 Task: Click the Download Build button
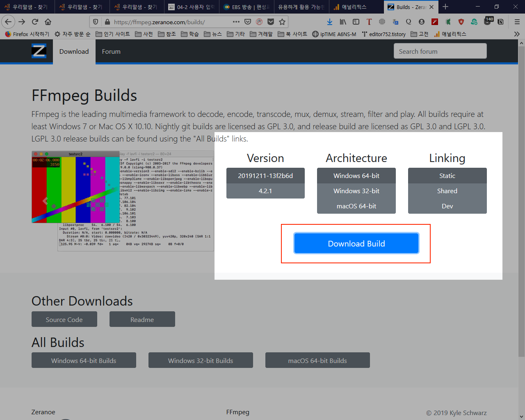click(356, 243)
